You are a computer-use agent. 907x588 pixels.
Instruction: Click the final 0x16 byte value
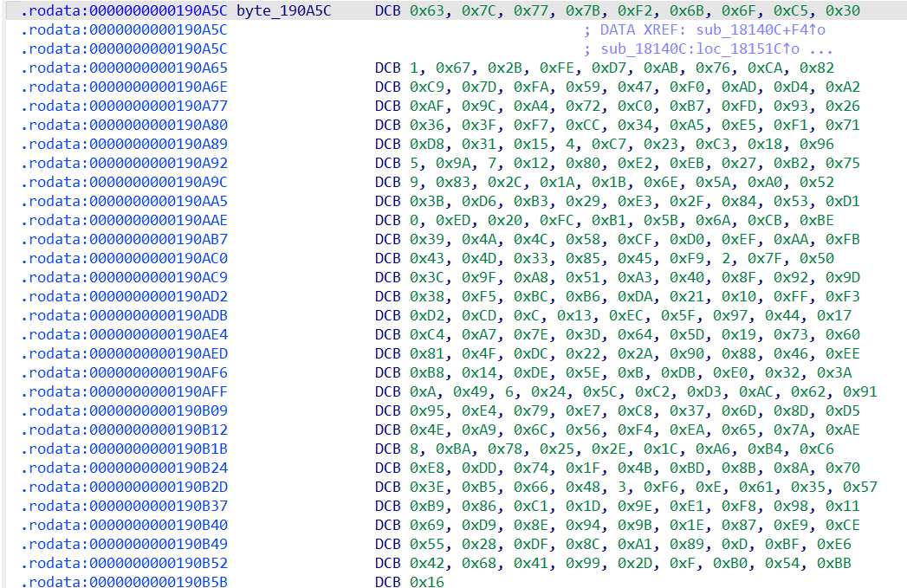click(426, 582)
